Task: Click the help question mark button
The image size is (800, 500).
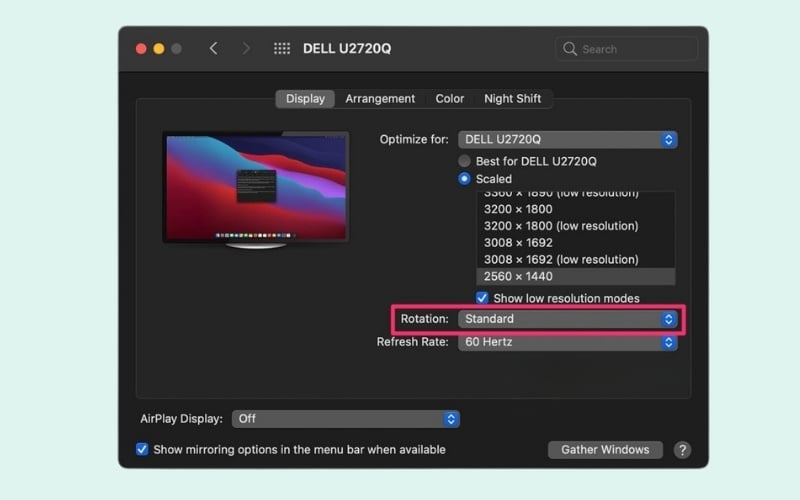Action: pyautogui.click(x=682, y=450)
